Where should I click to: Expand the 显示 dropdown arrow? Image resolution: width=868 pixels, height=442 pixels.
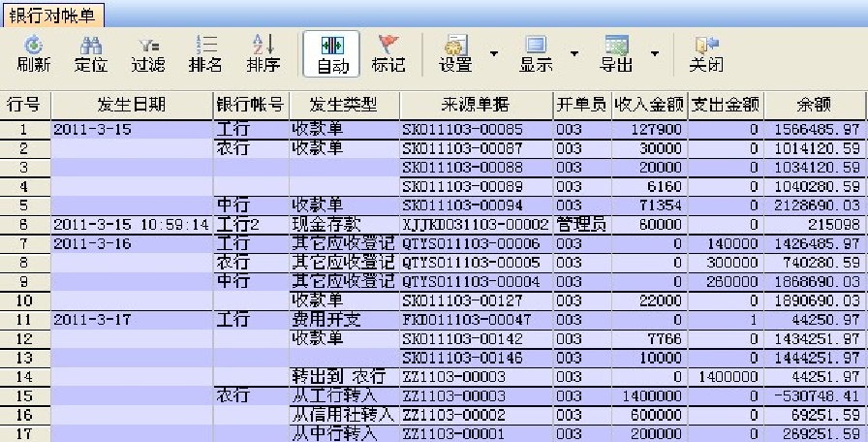[x=573, y=52]
